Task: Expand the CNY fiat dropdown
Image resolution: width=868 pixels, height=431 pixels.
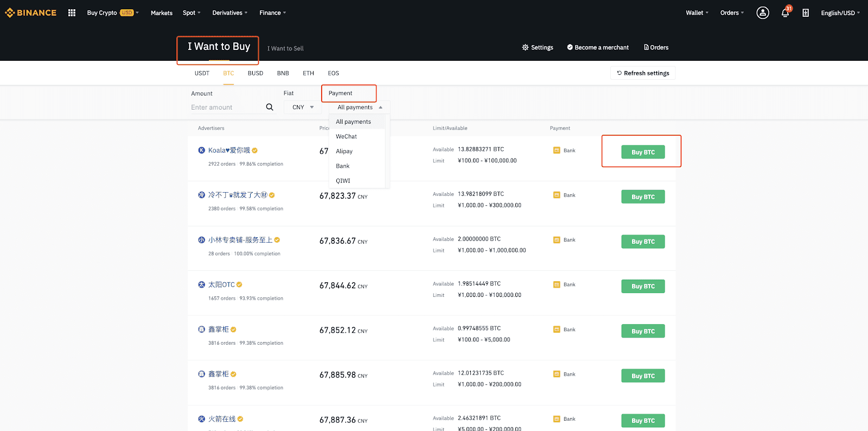Action: tap(303, 107)
